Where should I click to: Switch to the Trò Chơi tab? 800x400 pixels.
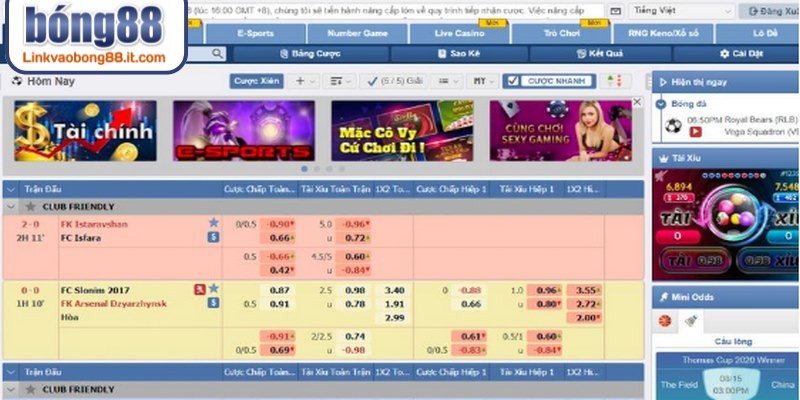coord(561,34)
